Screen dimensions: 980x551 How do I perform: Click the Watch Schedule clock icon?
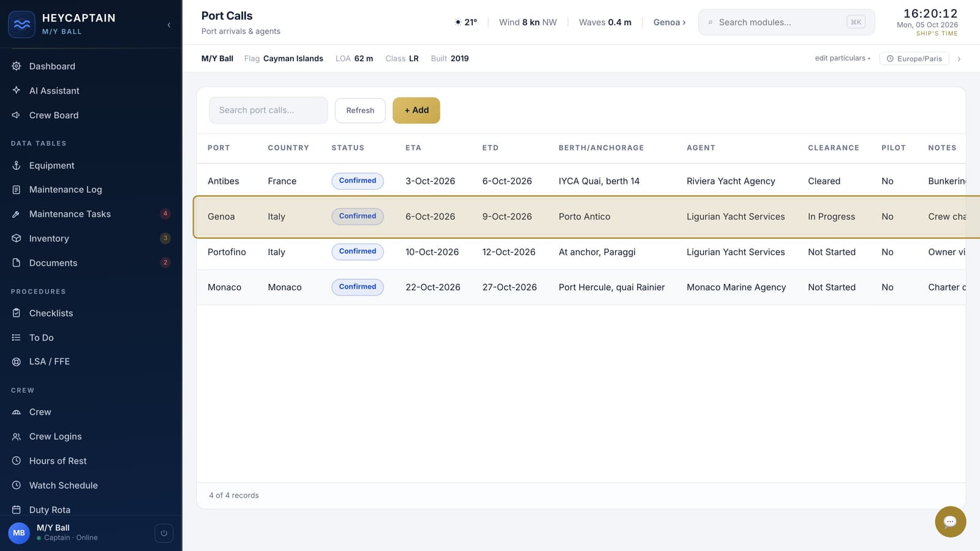[17, 485]
